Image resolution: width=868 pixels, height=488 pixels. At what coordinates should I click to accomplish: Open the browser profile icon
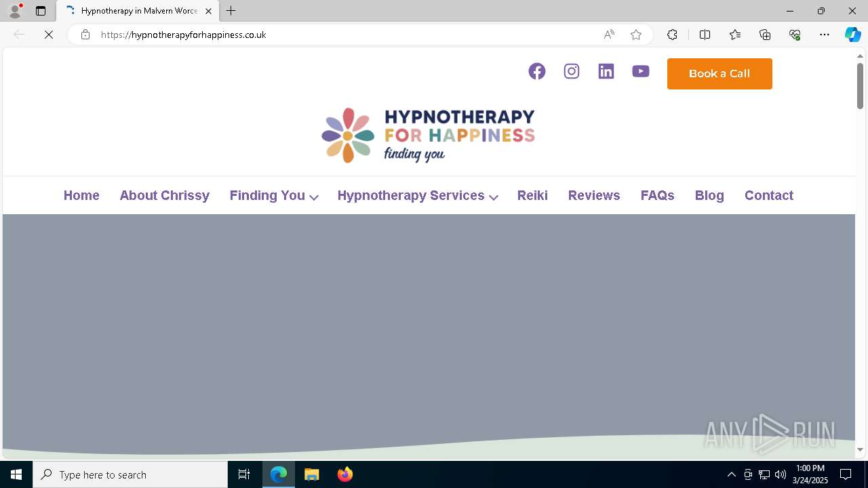[15, 11]
